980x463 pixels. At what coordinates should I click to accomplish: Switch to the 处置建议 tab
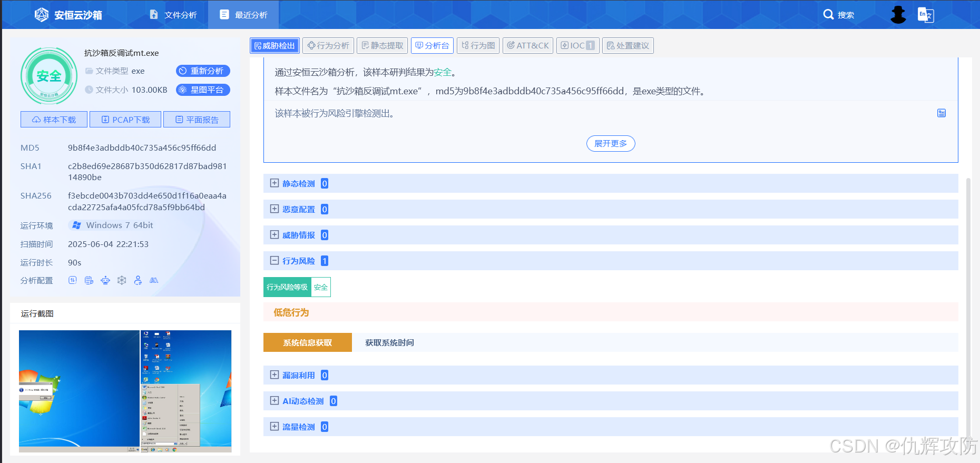[628, 46]
